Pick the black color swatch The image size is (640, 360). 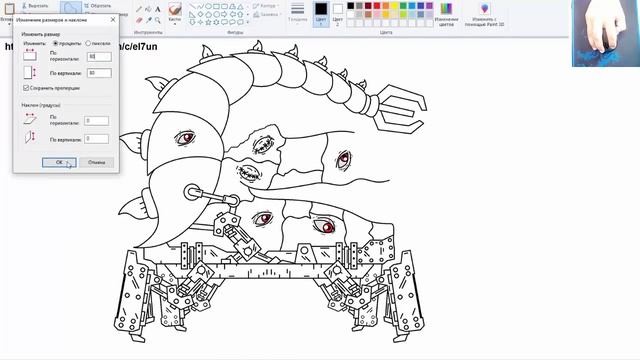coord(351,6)
